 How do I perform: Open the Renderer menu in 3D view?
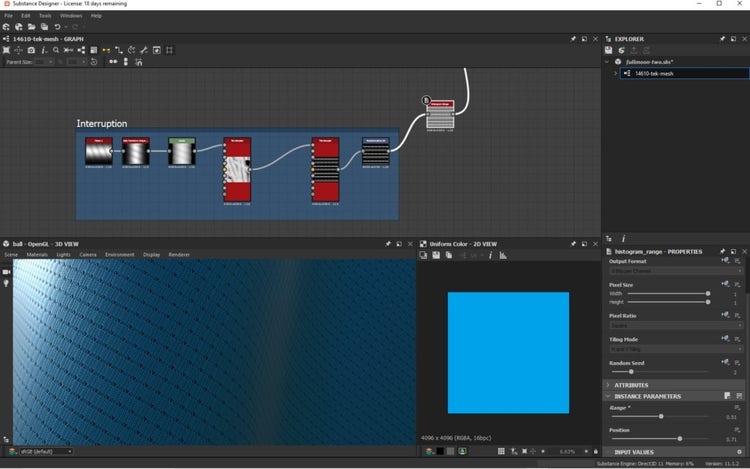(x=179, y=255)
